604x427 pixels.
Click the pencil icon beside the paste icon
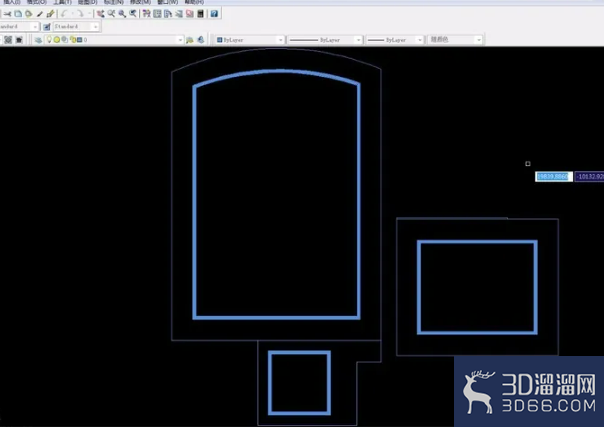[x=40, y=14]
